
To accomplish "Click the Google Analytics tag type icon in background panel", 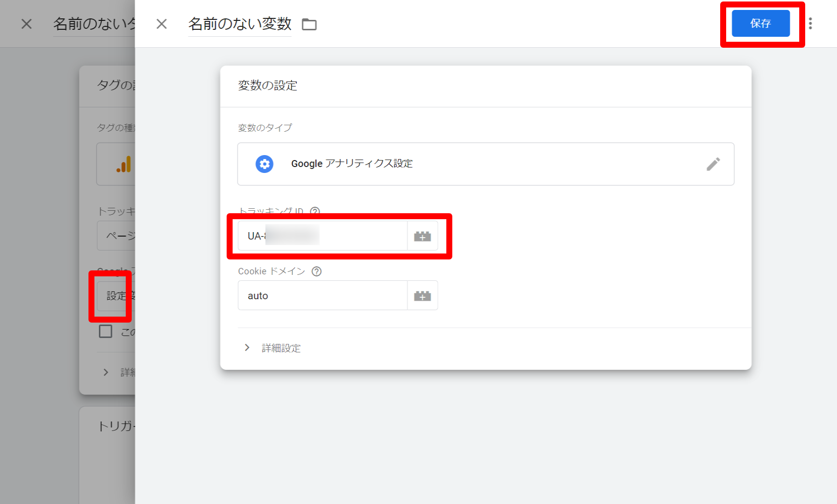I will coord(123,164).
